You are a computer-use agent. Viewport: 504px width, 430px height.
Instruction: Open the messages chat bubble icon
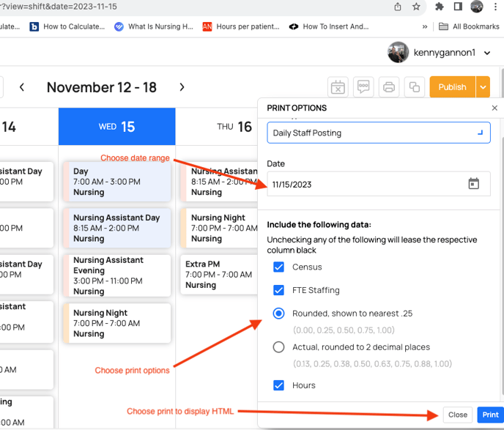click(363, 86)
